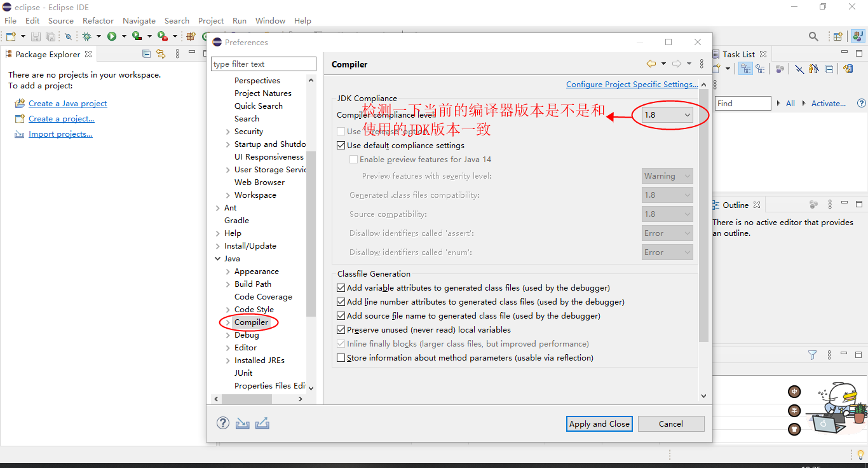Toggle Enable preview features for Java 14
The height and width of the screenshot is (468, 868).
pyautogui.click(x=354, y=160)
